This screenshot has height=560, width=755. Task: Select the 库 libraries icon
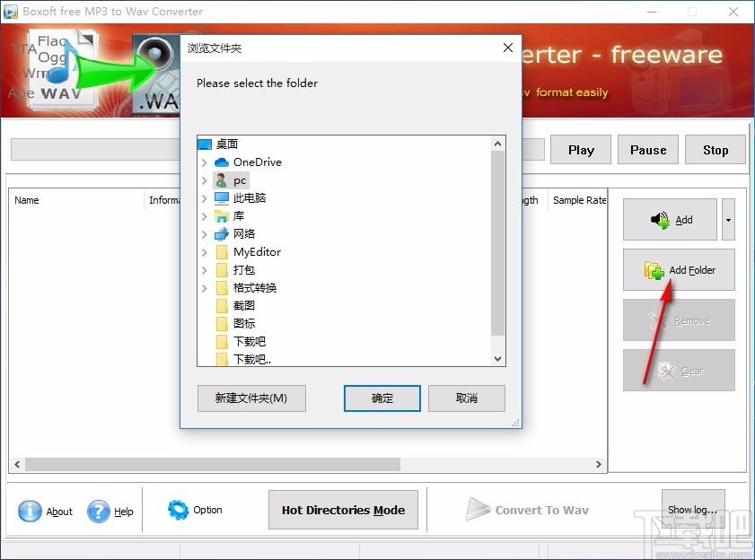[222, 216]
